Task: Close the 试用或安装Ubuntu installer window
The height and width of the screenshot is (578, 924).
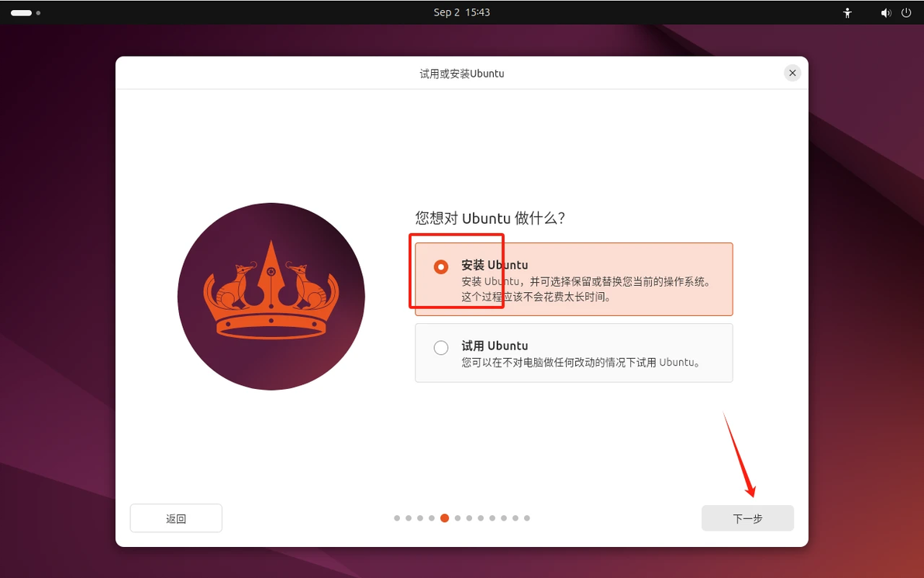Action: pyautogui.click(x=792, y=73)
